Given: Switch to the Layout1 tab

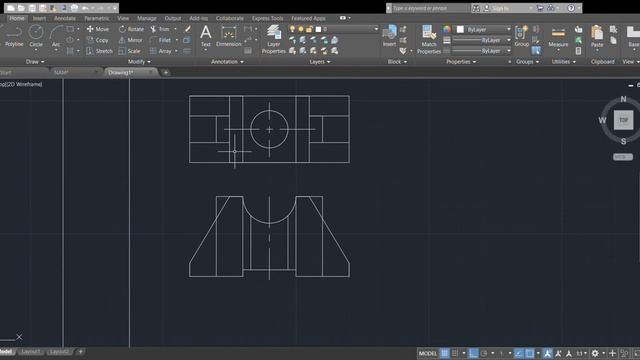Looking at the screenshot, I should click(x=31, y=351).
